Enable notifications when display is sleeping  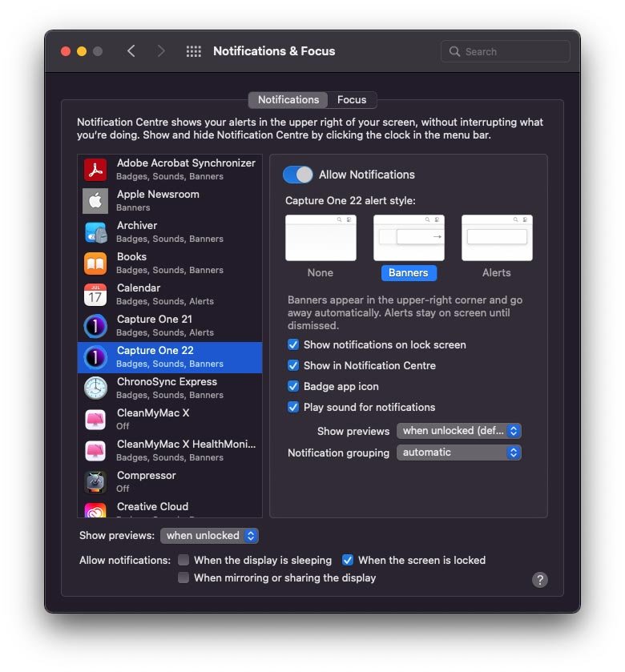pyautogui.click(x=183, y=560)
